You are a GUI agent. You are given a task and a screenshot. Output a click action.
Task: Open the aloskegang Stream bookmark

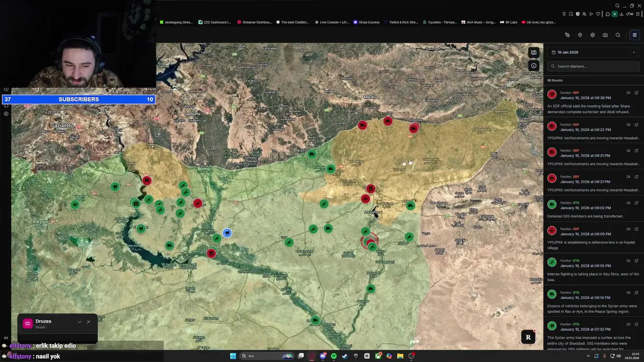point(176,22)
